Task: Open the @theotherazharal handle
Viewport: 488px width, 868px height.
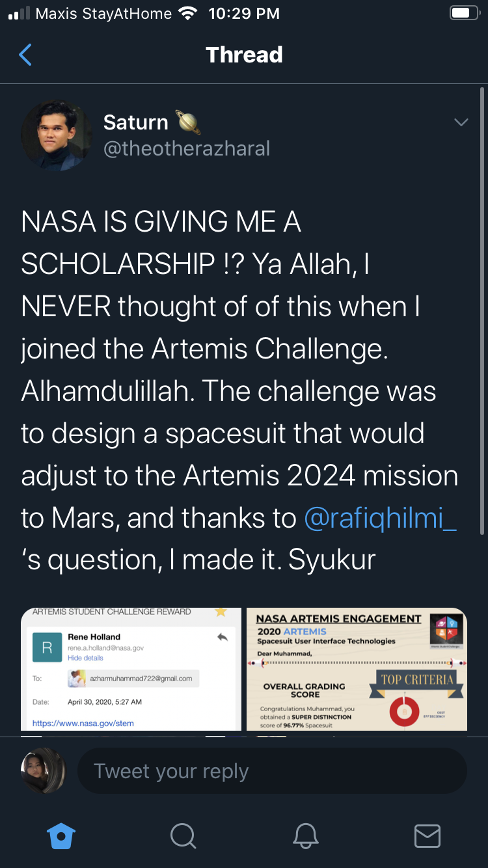Action: pyautogui.click(x=187, y=148)
